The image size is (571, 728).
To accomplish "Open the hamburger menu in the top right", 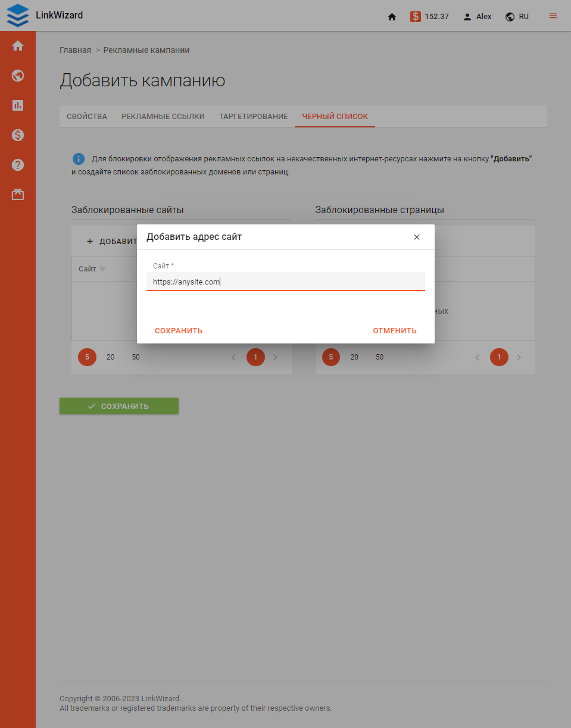I will (x=552, y=16).
